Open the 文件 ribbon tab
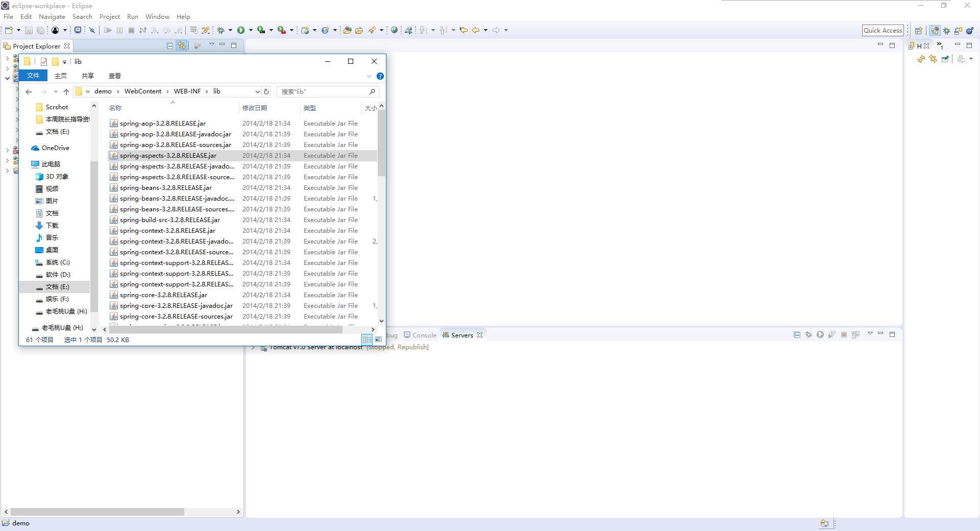The width and height of the screenshot is (980, 531). tap(33, 76)
